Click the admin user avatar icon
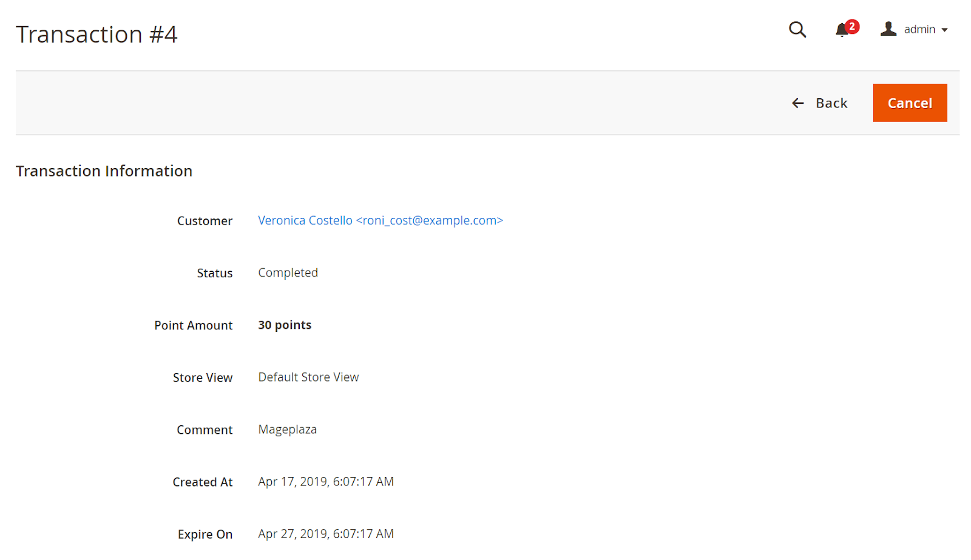 pos(888,29)
